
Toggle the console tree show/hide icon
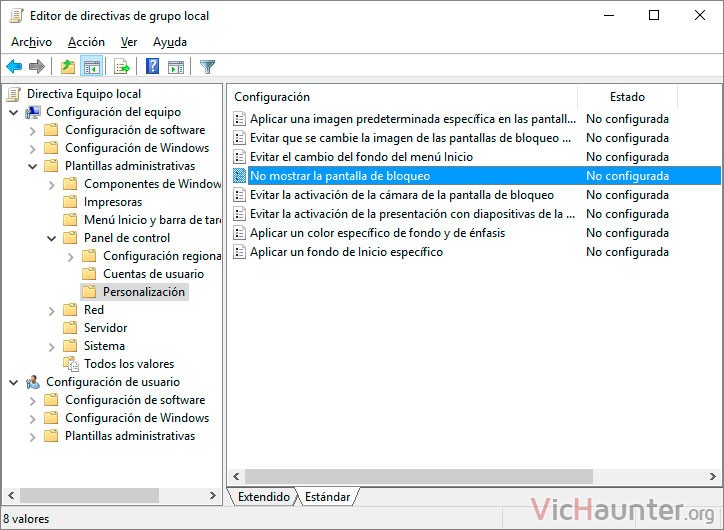click(91, 67)
